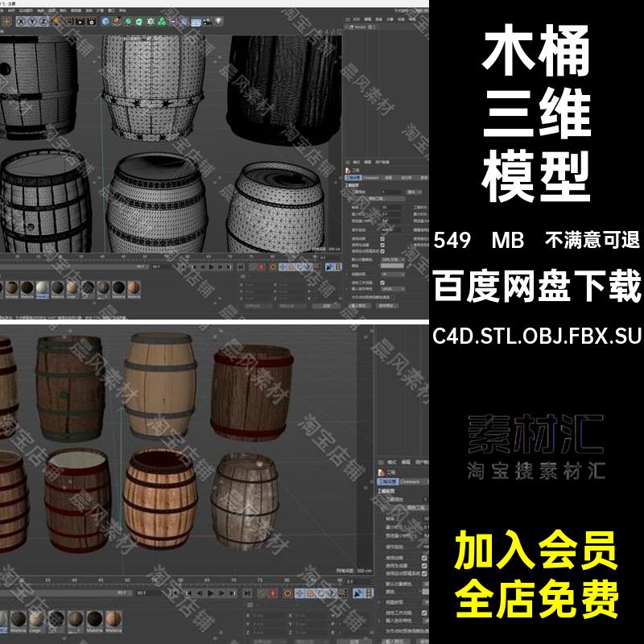Enable the first checkbox in the project settings panel

(382, 237)
